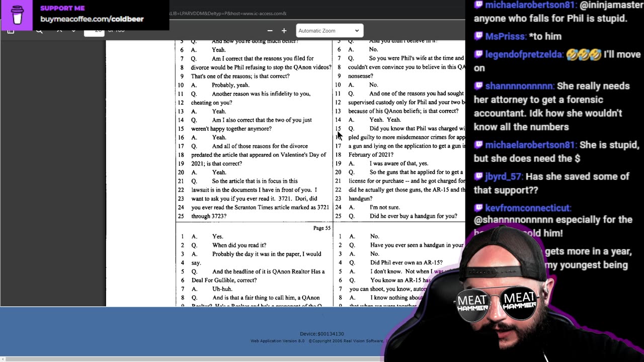The image size is (644, 362).
Task: Click 'Did he ever buy a handgun for you?'
Action: click(414, 216)
